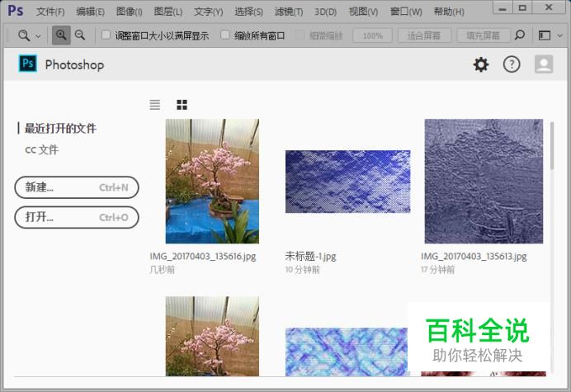Open the 视图(V) menu

(363, 12)
